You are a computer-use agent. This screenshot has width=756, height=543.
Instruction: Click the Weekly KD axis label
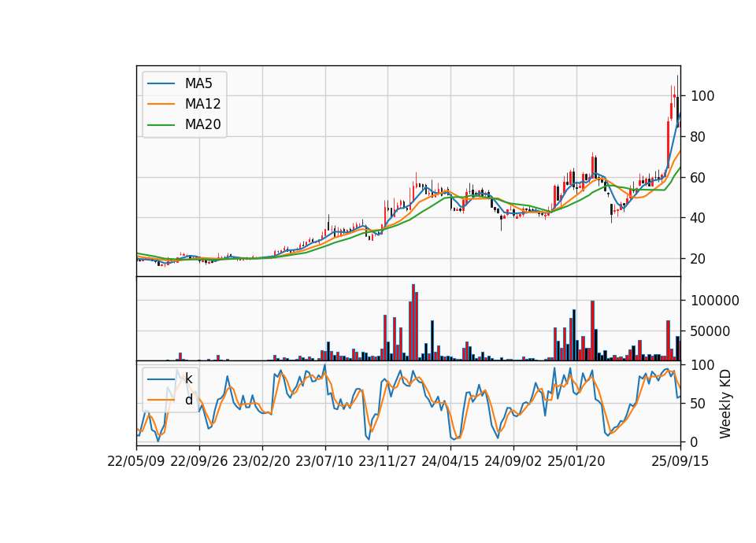(x=725, y=404)
